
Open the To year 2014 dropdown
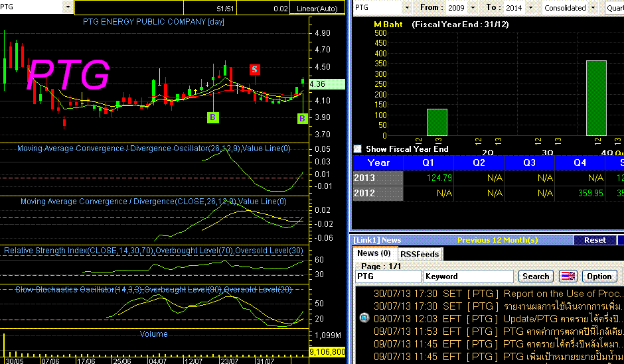[x=530, y=7]
